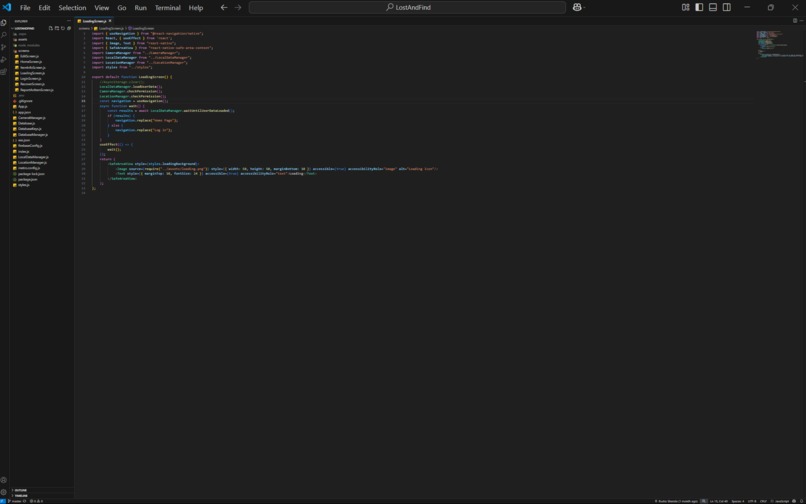Expand the TIMELINE section
The height and width of the screenshot is (504, 806).
(x=21, y=496)
